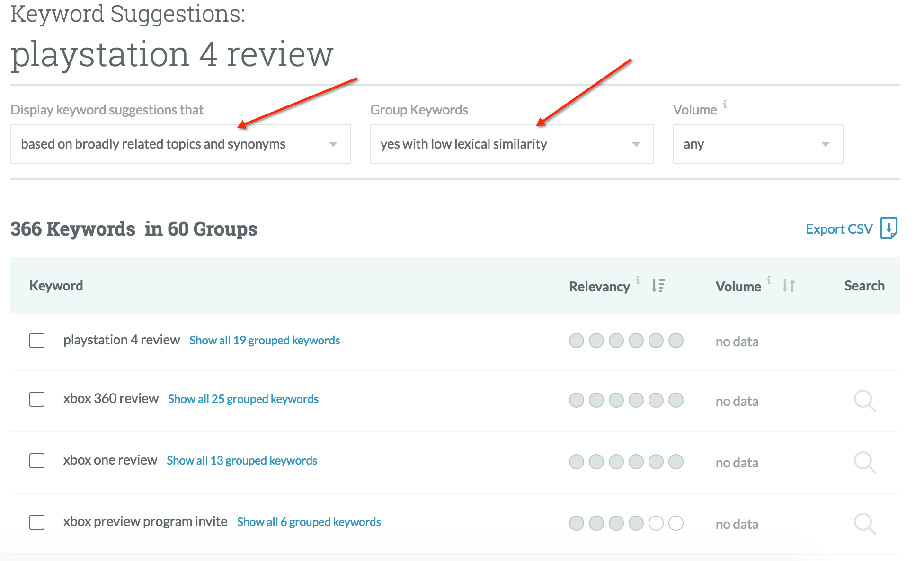Image resolution: width=924 pixels, height=561 pixels.
Task: Search xbox preview program invite with the magnifier icon
Action: (x=865, y=524)
